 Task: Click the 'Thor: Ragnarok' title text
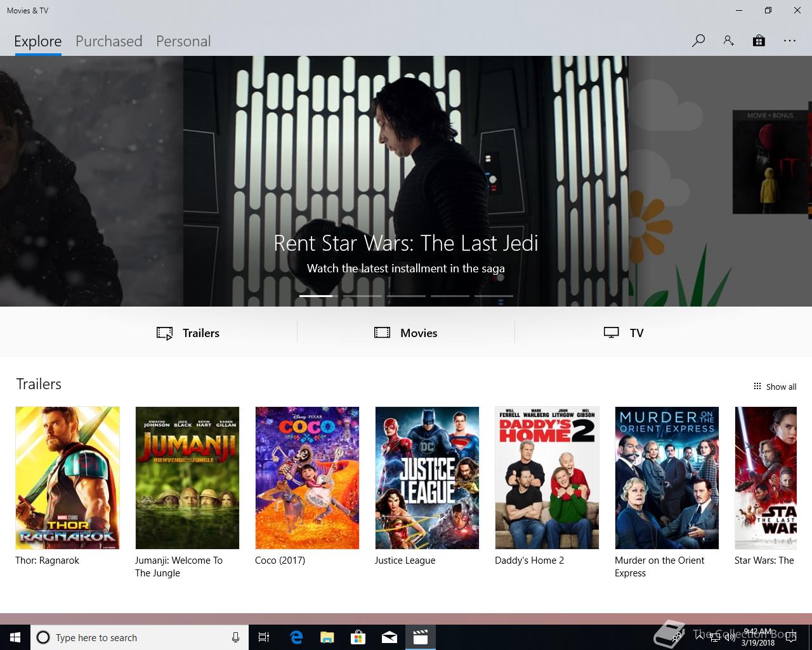pyautogui.click(x=48, y=560)
